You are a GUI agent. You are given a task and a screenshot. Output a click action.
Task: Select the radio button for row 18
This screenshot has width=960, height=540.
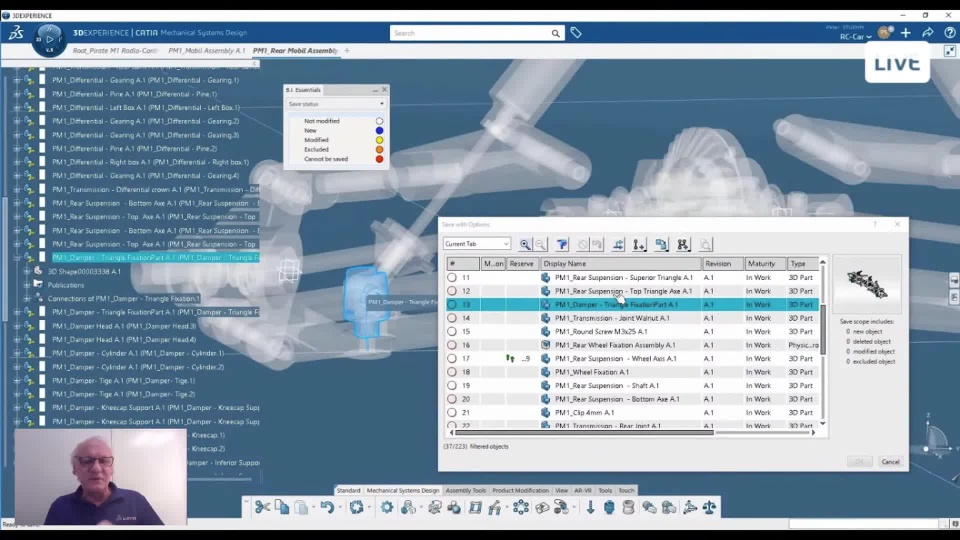pyautogui.click(x=452, y=372)
